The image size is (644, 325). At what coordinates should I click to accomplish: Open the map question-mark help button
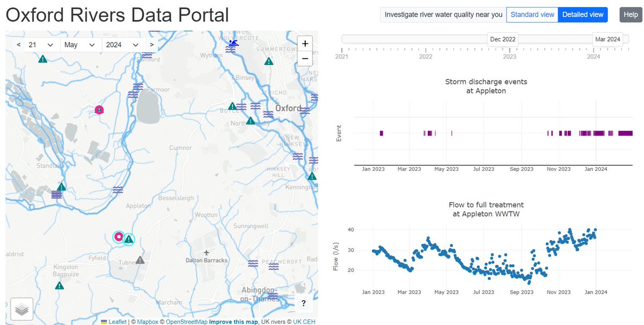pos(304,304)
